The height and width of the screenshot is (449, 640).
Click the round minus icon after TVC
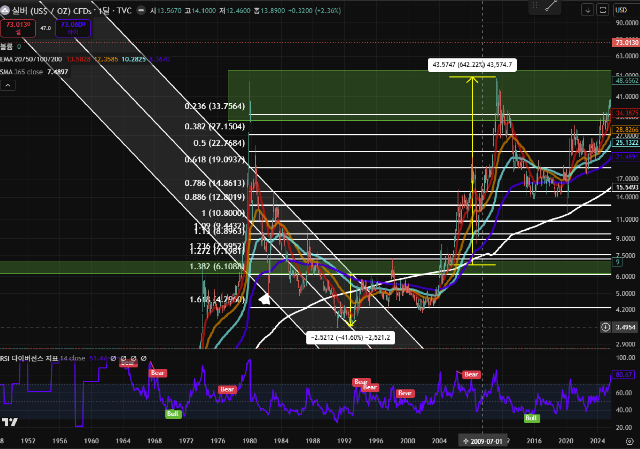point(141,11)
